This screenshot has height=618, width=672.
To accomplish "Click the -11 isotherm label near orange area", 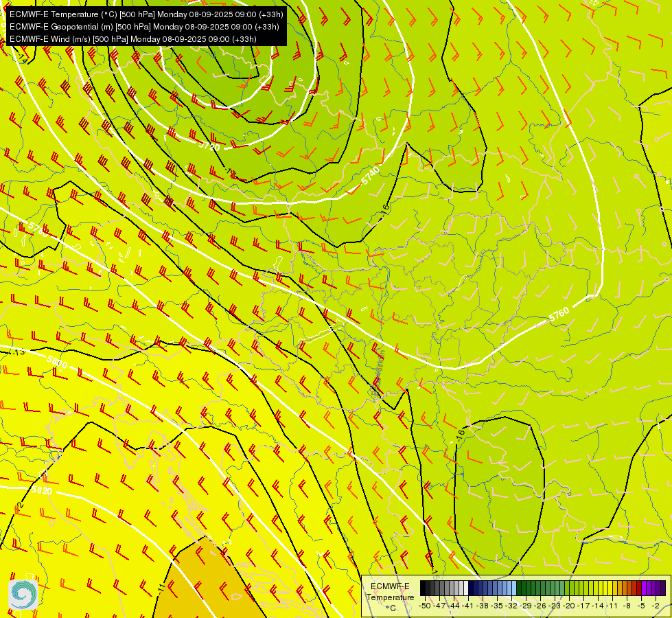I will 161,588.
